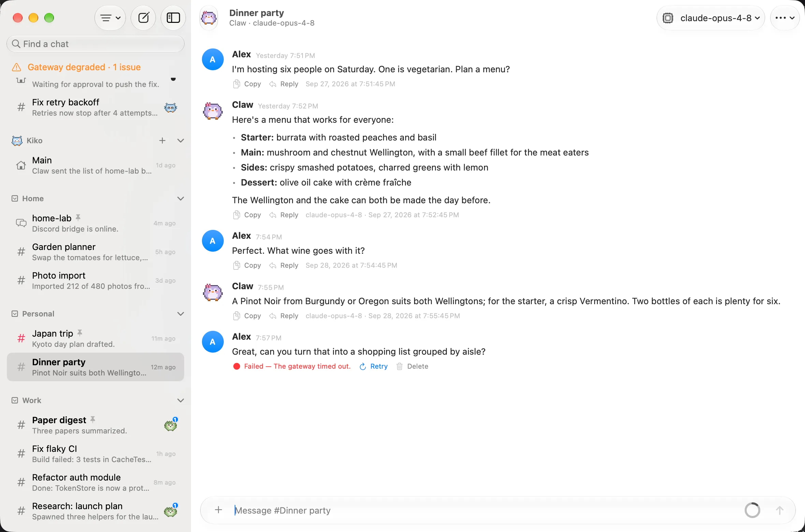The height and width of the screenshot is (532, 805).
Task: Click the pin icon beside Japan trip
Action: (x=80, y=332)
